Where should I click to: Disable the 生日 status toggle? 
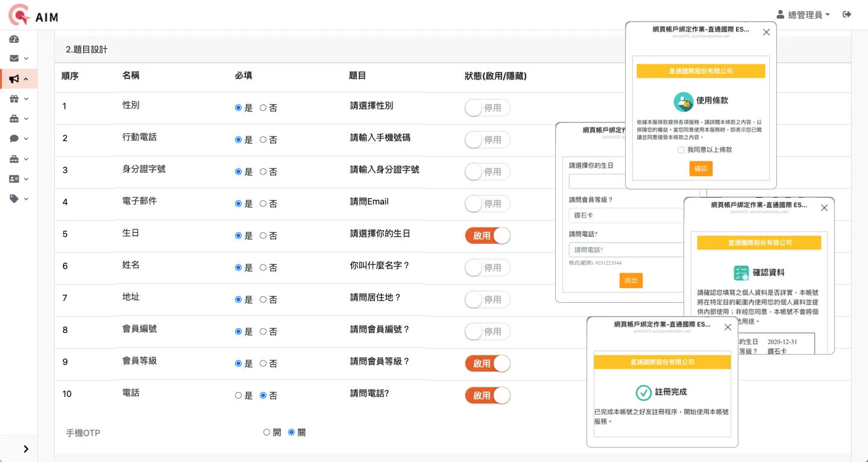coord(488,236)
